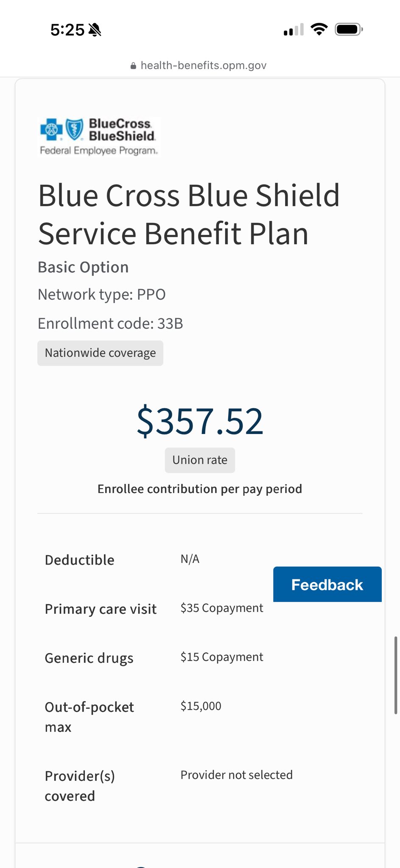Tap the $357.52 contribution amount
Viewport: 400px width, 868px height.
200,421
